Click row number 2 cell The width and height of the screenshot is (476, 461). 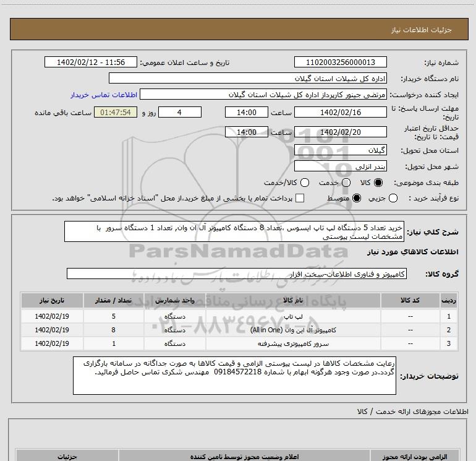448,330
